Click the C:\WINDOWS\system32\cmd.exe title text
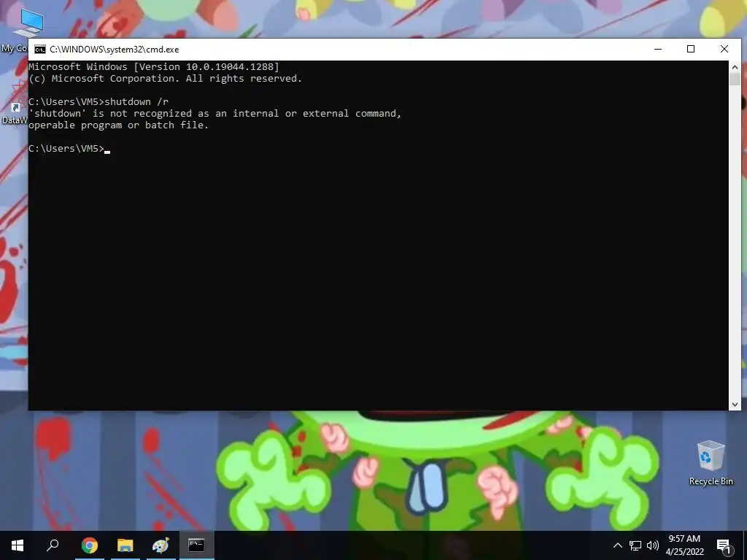747x560 pixels. (x=115, y=50)
